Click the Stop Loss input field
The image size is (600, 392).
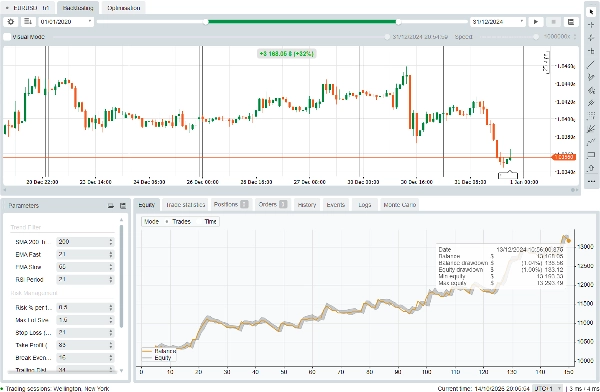point(85,333)
